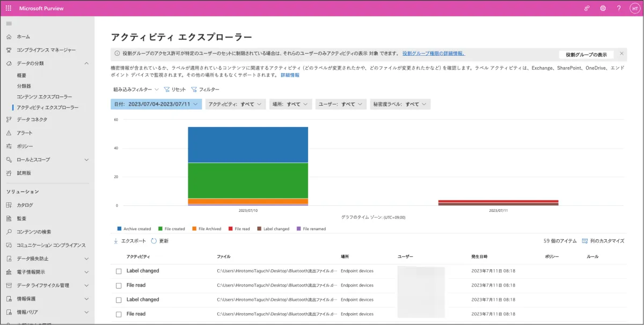
Task: Collapse the navigation with hamburger icon
Action: coord(9,24)
